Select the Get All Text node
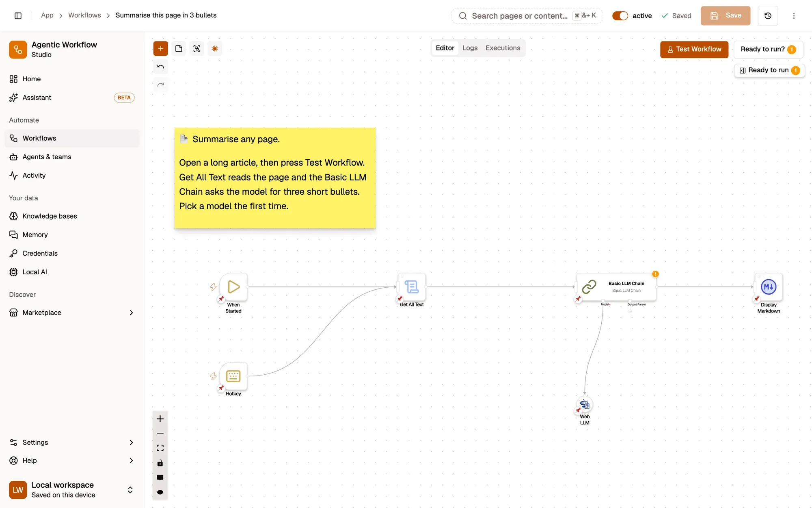 412,287
